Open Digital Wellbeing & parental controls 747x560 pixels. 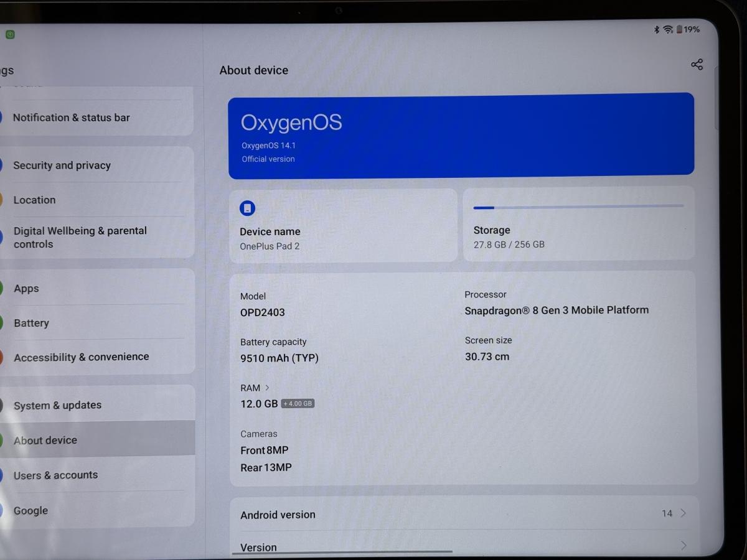pyautogui.click(x=80, y=237)
